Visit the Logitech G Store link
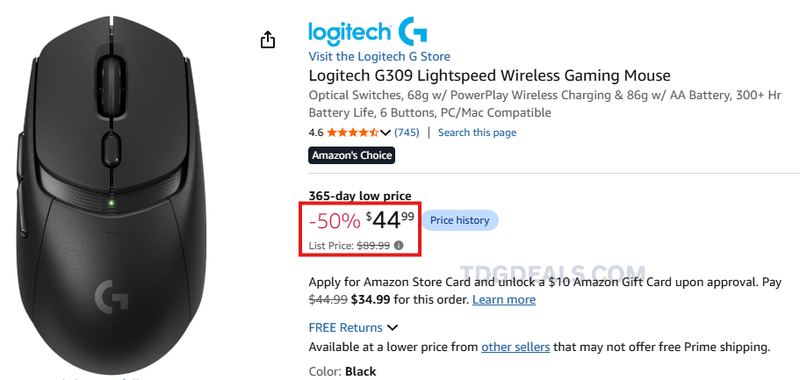800x380 pixels. pyautogui.click(x=379, y=56)
